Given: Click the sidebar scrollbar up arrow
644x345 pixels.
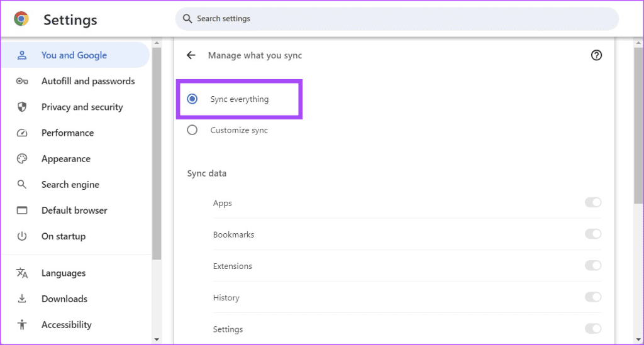Looking at the screenshot, I should pos(157,43).
